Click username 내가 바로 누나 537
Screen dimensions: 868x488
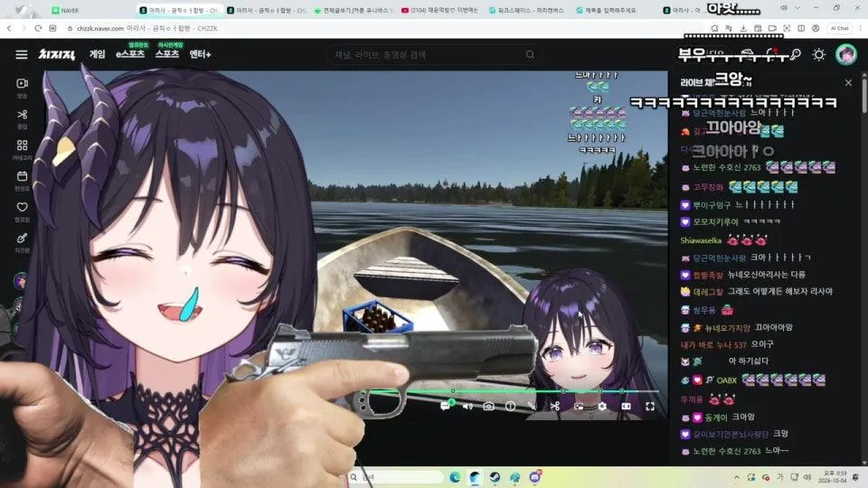(x=713, y=344)
